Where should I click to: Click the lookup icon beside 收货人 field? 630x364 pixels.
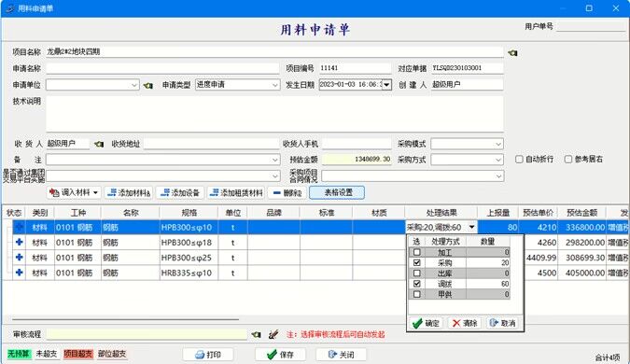(x=99, y=144)
